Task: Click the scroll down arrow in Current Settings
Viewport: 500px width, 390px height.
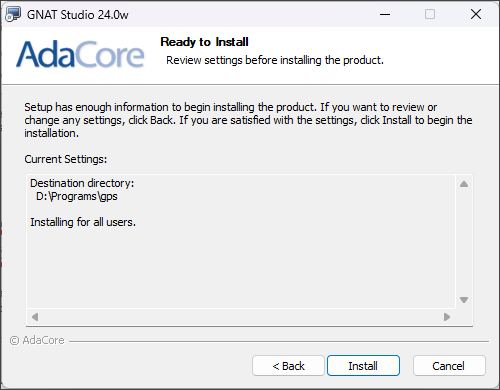Action: pyautogui.click(x=464, y=300)
